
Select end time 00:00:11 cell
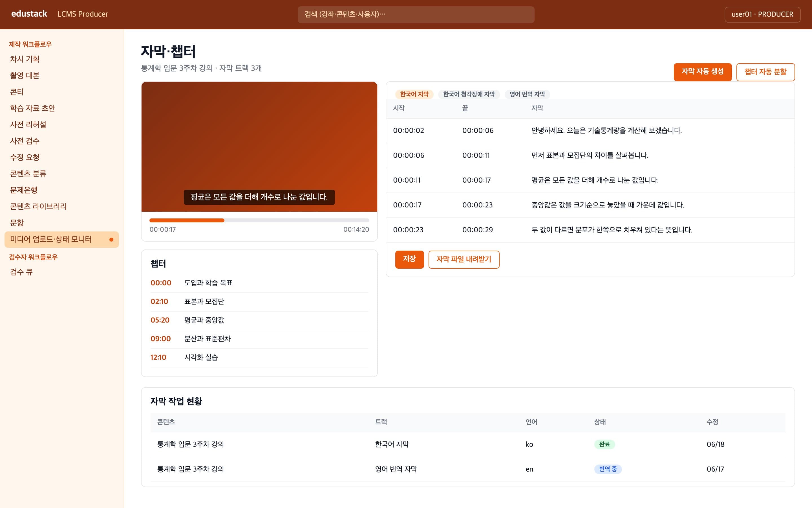476,156
